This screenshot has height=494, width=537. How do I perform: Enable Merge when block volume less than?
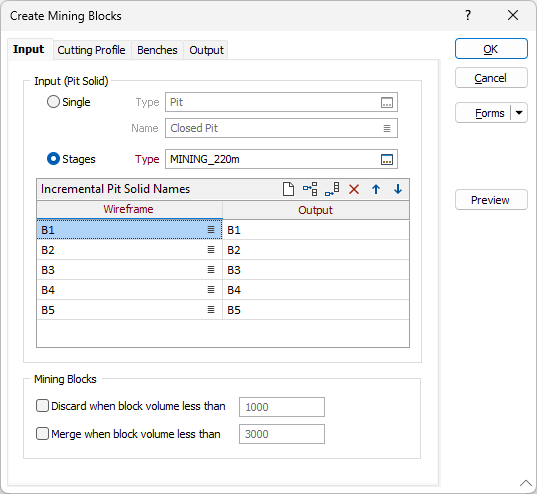point(42,434)
